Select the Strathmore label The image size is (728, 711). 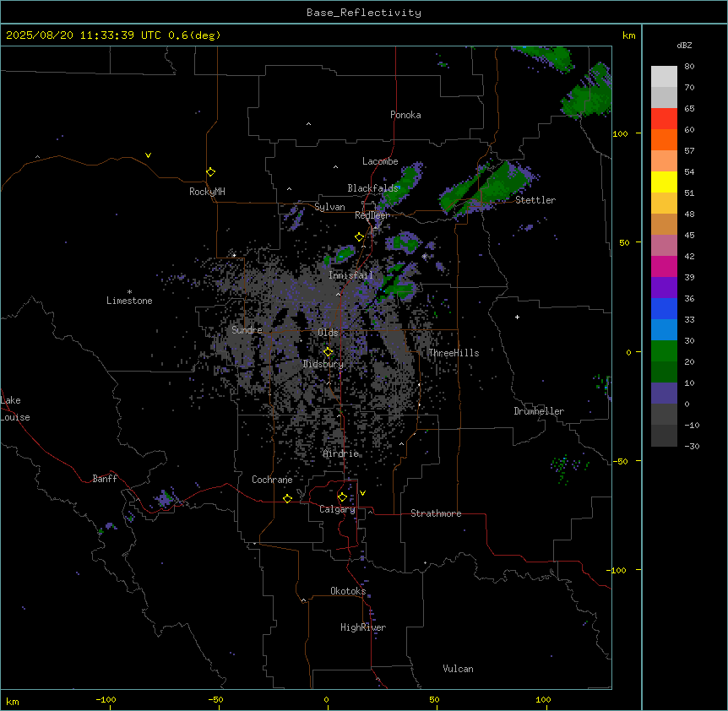(x=436, y=513)
